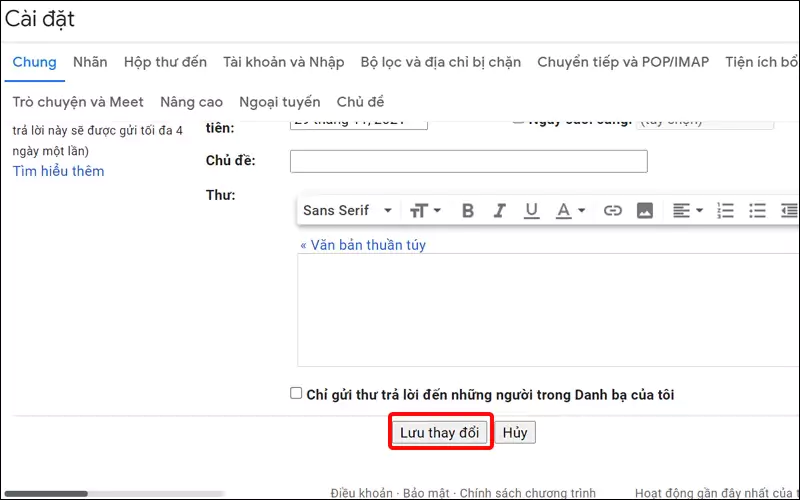
Task: Insert a link into the message
Action: pyautogui.click(x=612, y=210)
